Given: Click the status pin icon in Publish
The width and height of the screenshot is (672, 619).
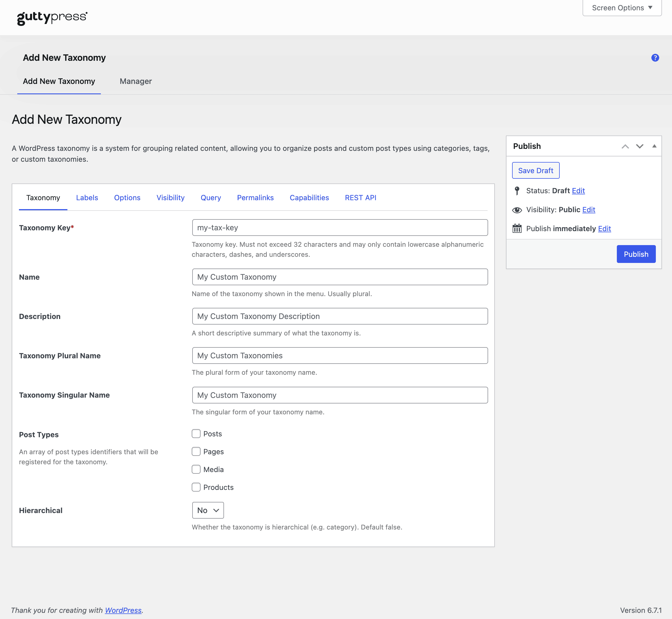Looking at the screenshot, I should [x=517, y=191].
